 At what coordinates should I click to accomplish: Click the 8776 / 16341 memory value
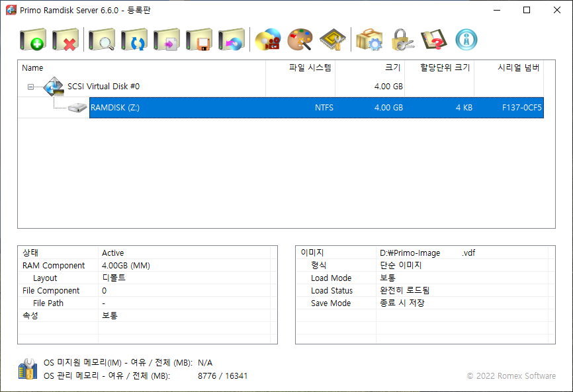click(x=222, y=375)
